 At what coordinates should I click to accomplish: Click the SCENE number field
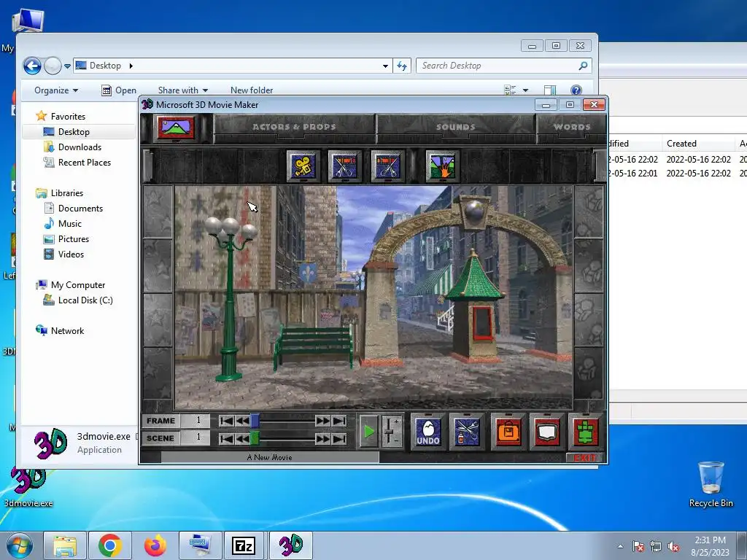[196, 437]
